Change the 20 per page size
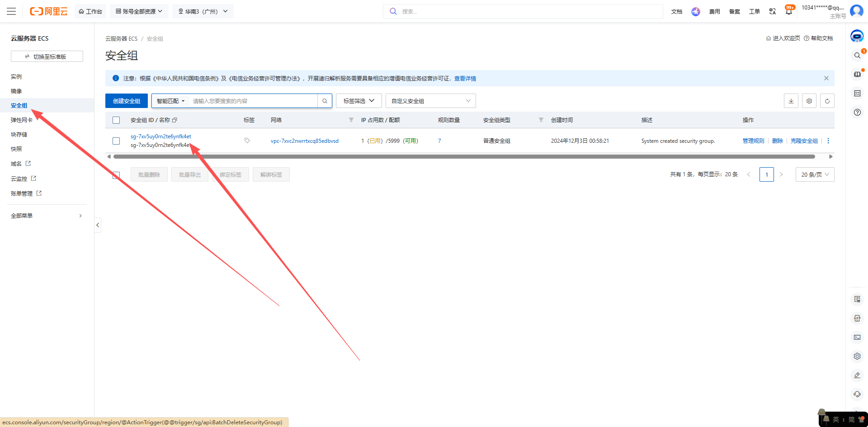This screenshot has height=427, width=868. click(x=815, y=174)
